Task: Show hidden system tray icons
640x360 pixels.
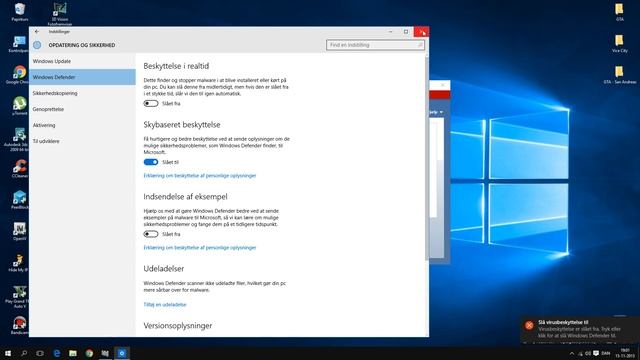Action: tap(572, 353)
